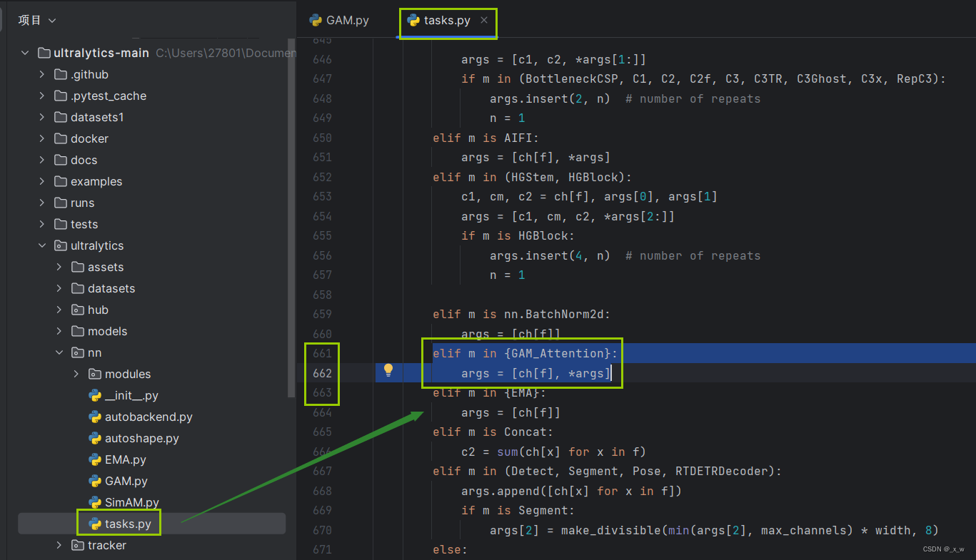This screenshot has width=976, height=560.
Task: Click the __init__.py Python file icon
Action: (95, 395)
